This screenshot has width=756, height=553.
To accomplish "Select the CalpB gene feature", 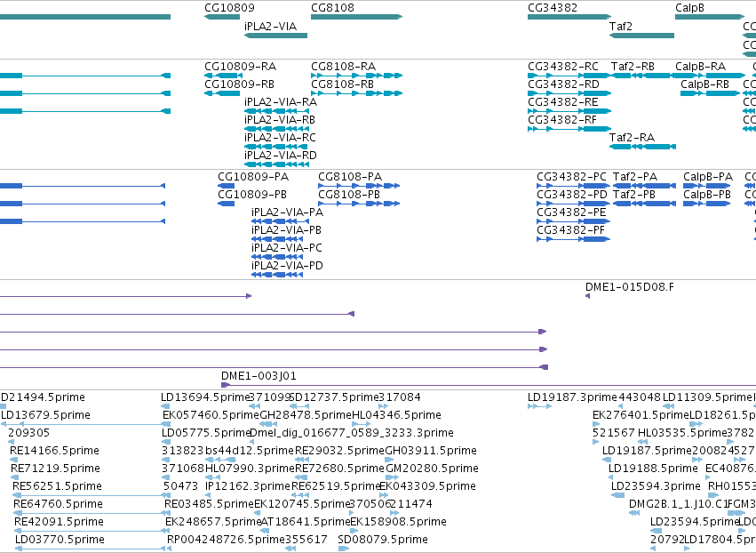I will 710,17.
